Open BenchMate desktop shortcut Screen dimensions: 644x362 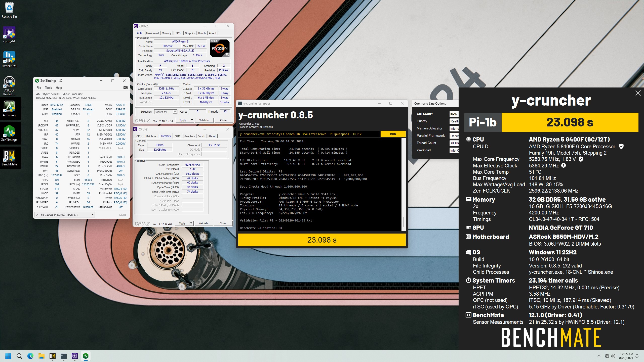[9, 158]
